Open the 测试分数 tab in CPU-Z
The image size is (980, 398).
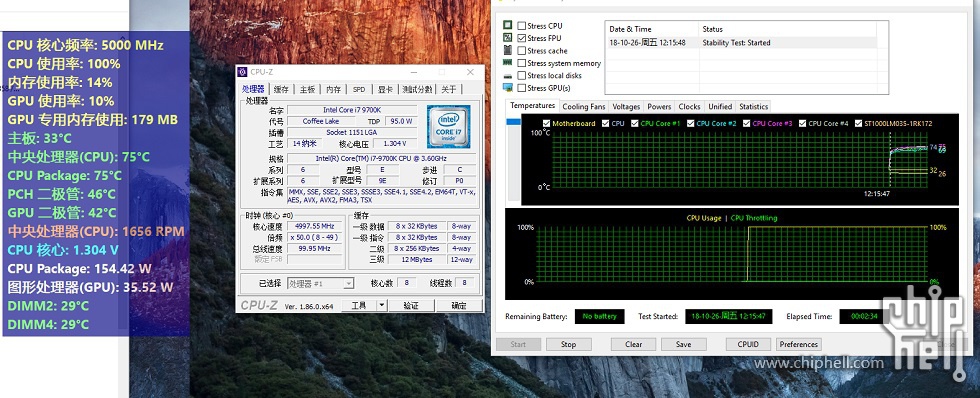point(417,90)
